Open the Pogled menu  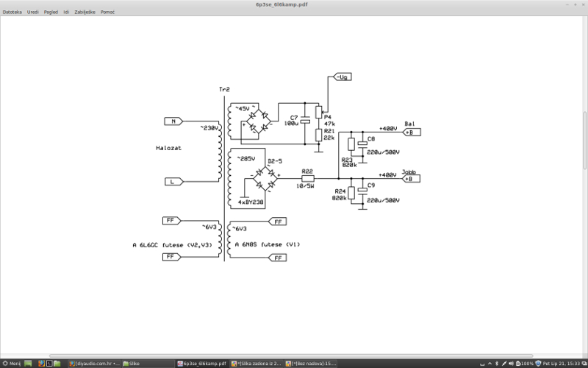pyautogui.click(x=51, y=13)
